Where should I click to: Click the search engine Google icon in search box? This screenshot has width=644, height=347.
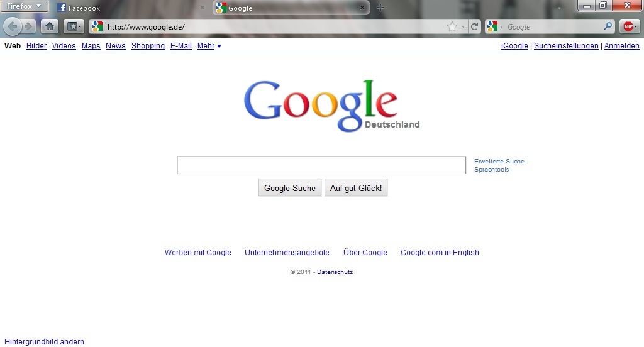[x=492, y=26]
